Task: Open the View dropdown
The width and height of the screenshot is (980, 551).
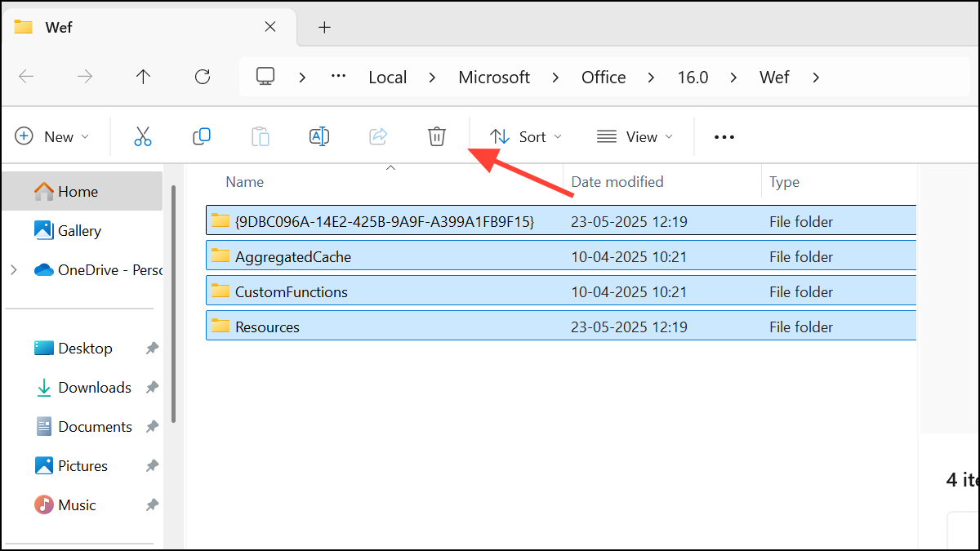Action: tap(635, 136)
